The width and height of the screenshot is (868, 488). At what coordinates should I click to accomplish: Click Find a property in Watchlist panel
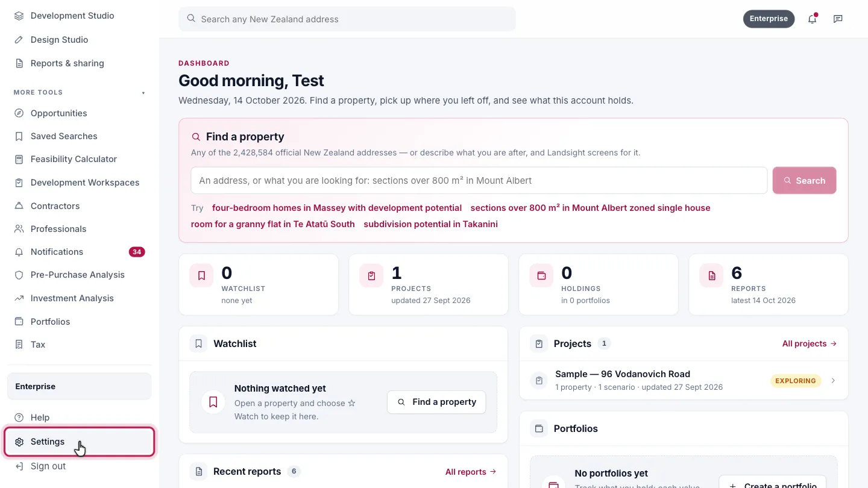[436, 402]
